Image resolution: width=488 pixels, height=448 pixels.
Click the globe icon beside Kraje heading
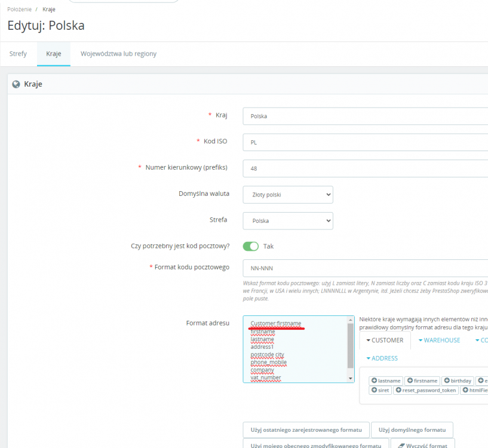click(16, 84)
